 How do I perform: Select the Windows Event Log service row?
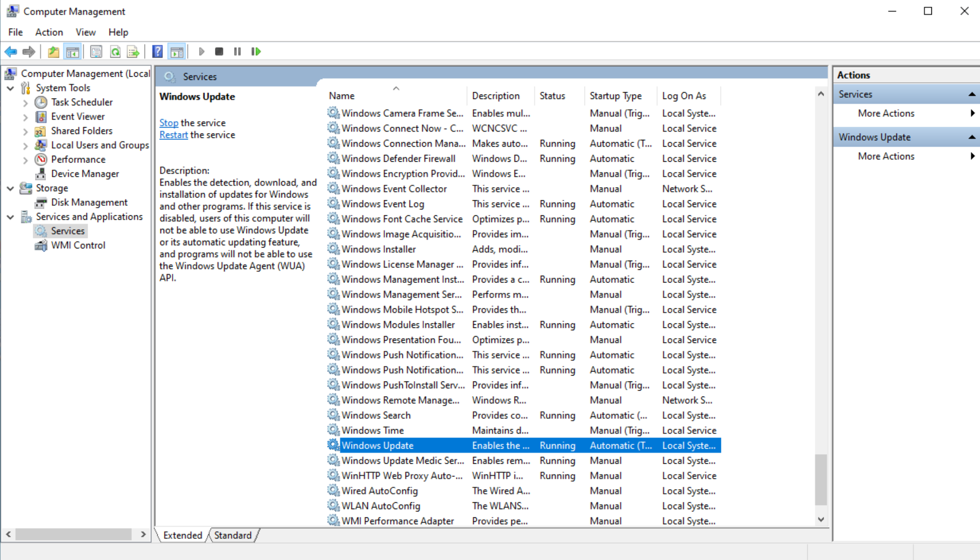point(523,204)
